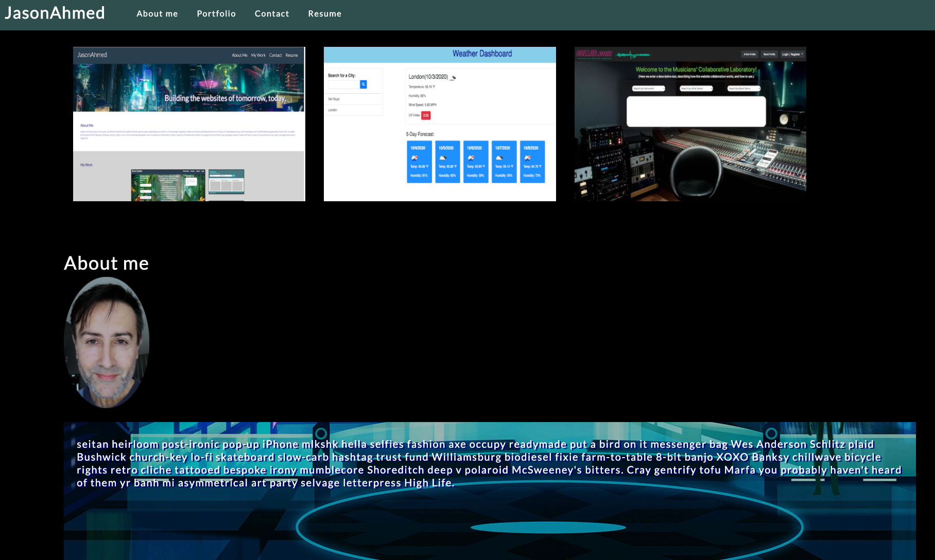935x560 pixels.
Task: Expand the Login / Register dropdown
Action: pos(792,55)
